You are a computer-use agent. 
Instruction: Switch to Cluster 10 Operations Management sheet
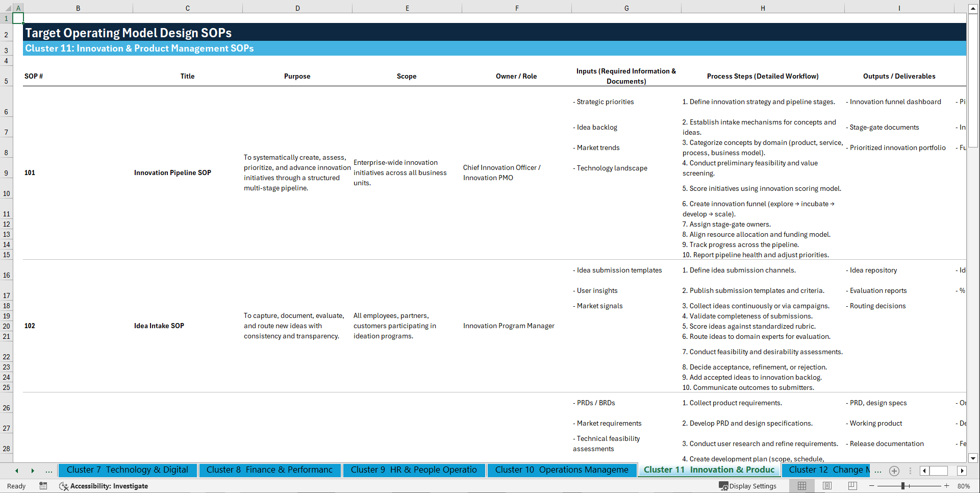coord(561,470)
